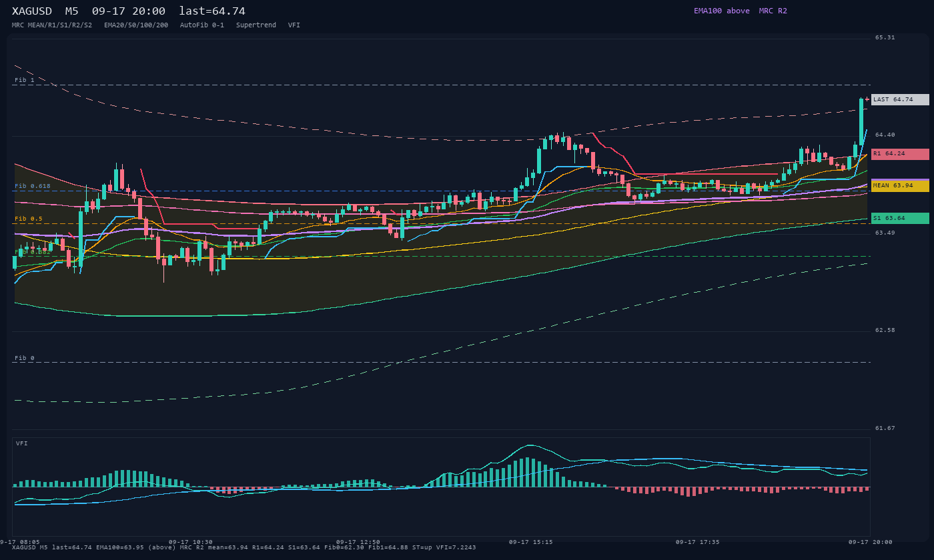
Task: Click the 'Fib 0' level label
Action: [25, 358]
